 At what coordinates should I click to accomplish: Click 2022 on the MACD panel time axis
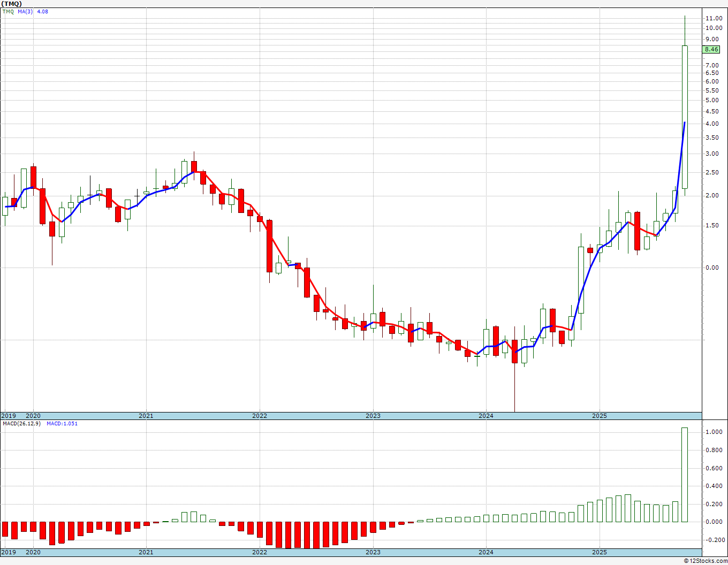tap(260, 552)
